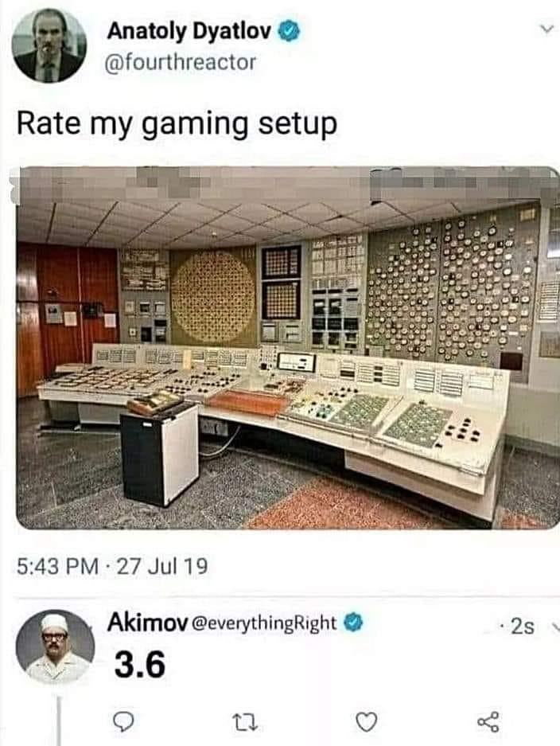Like Akimov's reply with the heart icon

[x=367, y=722]
